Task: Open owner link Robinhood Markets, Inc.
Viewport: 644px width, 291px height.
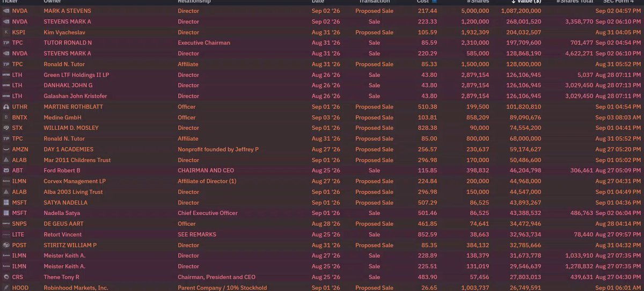Action: coord(76,288)
